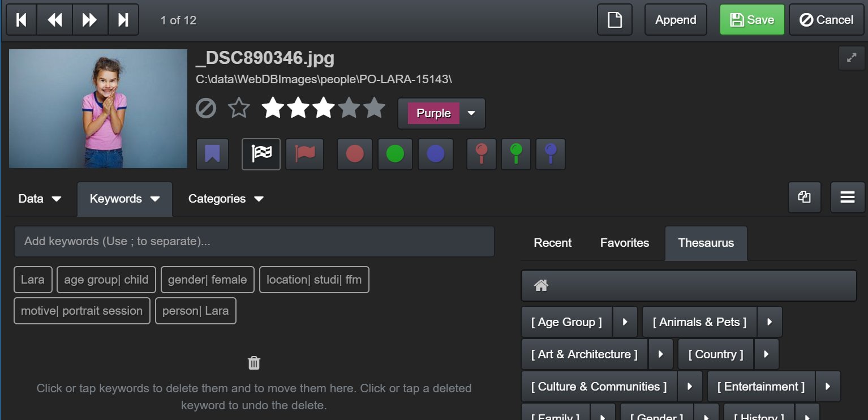
Task: Open the color label dropdown arrow
Action: coord(471,113)
